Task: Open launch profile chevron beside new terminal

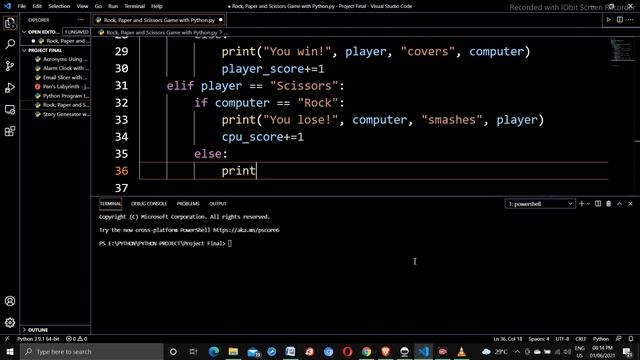Action: [x=588, y=203]
